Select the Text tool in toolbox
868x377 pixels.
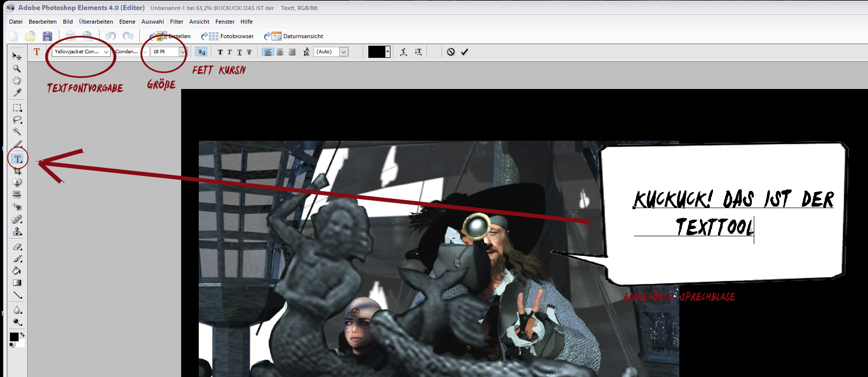18,159
